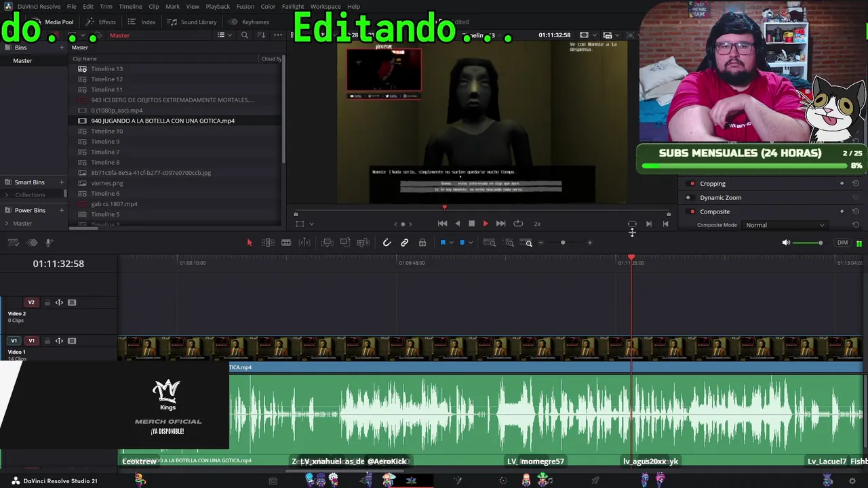Add a new Power Bin

[x=62, y=210]
